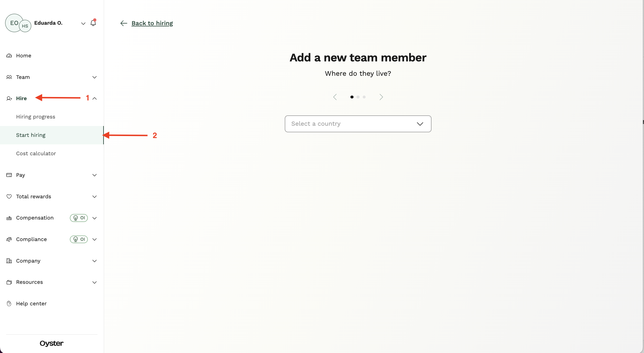The image size is (644, 353).
Task: Click the Company building icon
Action: point(9,261)
